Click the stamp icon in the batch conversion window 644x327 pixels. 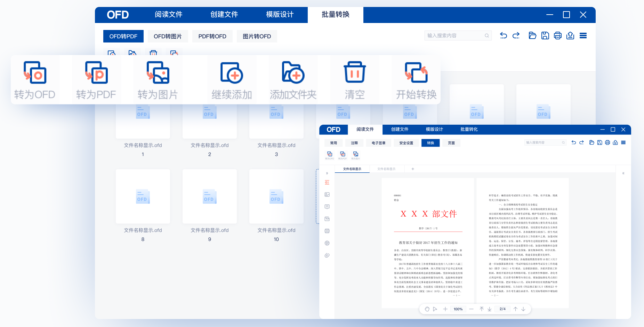pyautogui.click(x=570, y=36)
